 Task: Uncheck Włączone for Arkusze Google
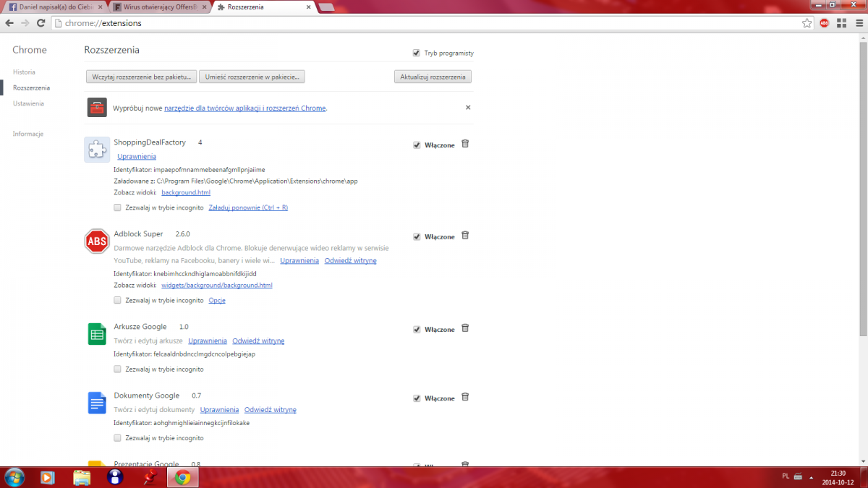pos(417,329)
